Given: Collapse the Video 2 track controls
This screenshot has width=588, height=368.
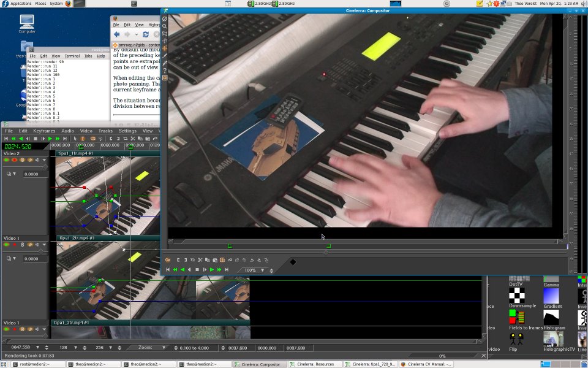Looking at the screenshot, I should click(44, 160).
